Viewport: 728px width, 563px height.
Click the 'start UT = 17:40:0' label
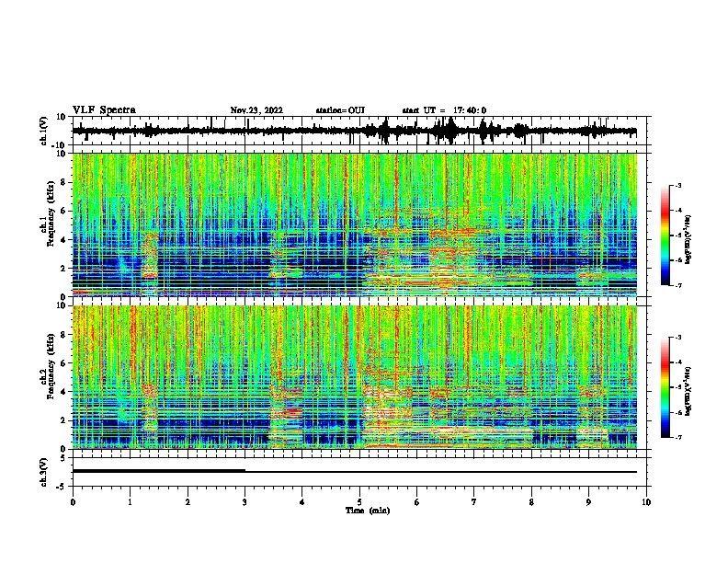tap(444, 110)
